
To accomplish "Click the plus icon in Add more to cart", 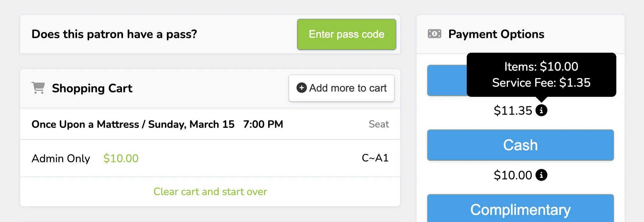I will [x=301, y=88].
